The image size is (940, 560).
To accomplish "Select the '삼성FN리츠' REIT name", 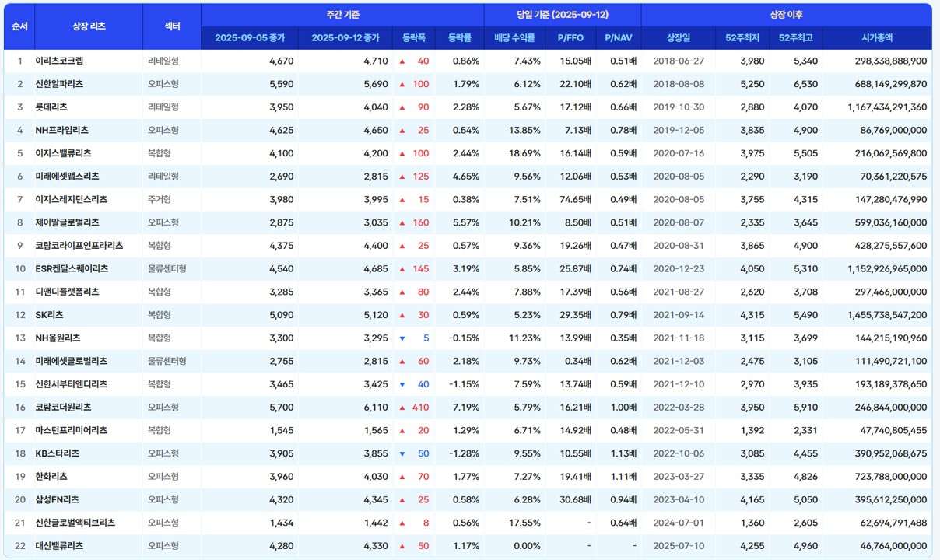I will click(x=58, y=500).
